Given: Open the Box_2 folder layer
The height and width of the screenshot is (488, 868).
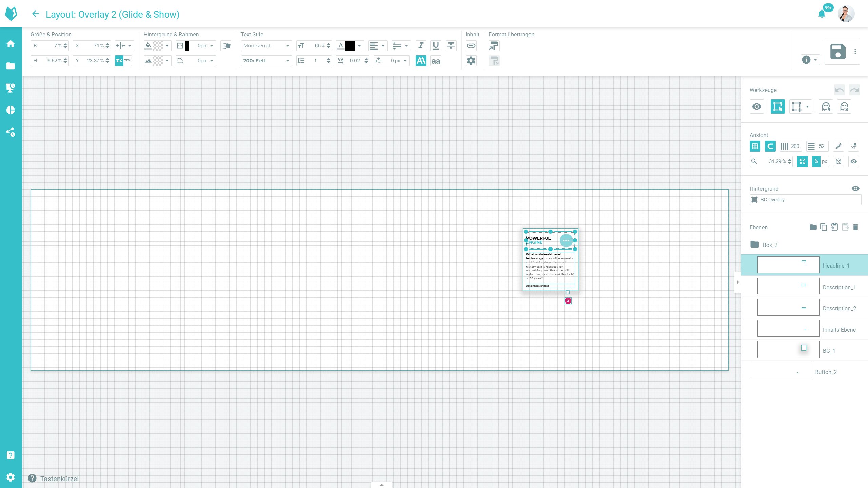Looking at the screenshot, I should (x=770, y=245).
